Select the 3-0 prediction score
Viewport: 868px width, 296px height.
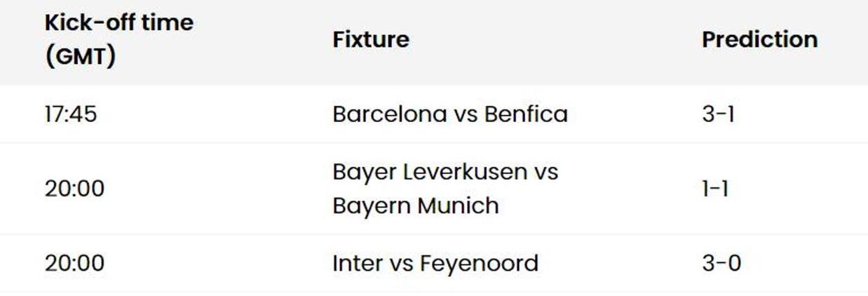tap(721, 264)
